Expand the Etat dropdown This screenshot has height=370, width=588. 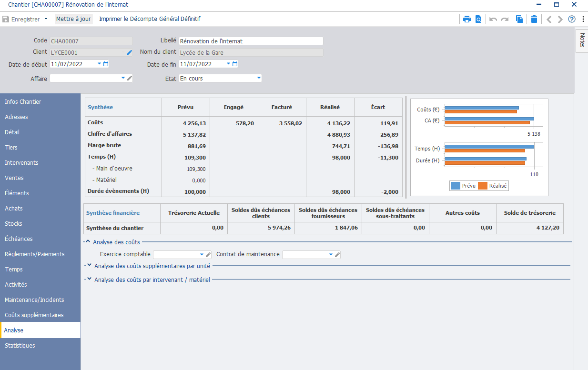pyautogui.click(x=259, y=78)
